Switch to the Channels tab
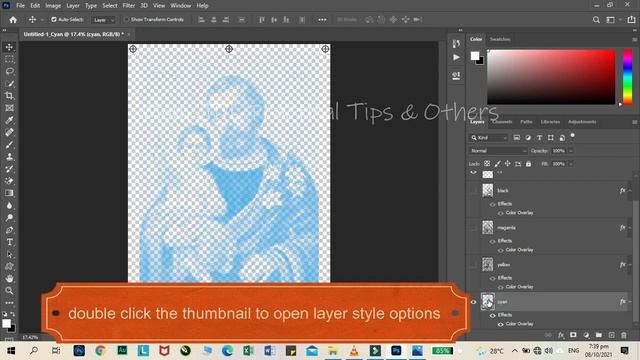 tap(502, 122)
